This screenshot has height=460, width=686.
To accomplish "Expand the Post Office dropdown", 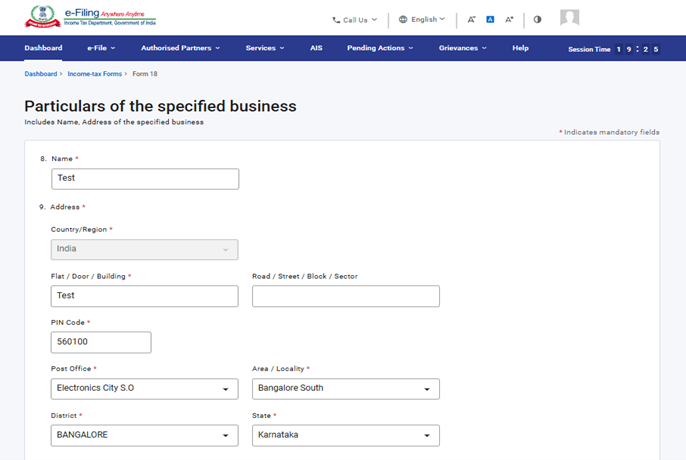I will click(144, 388).
